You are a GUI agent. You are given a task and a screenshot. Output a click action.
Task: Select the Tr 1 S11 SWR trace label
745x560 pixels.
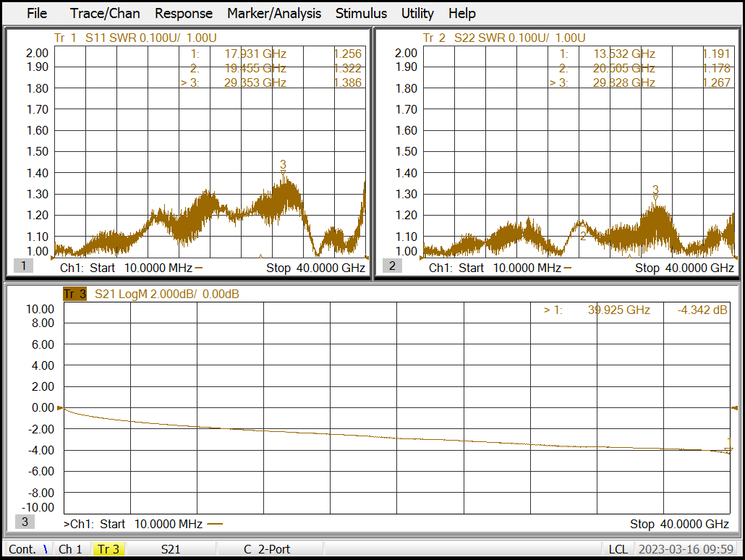135,38
